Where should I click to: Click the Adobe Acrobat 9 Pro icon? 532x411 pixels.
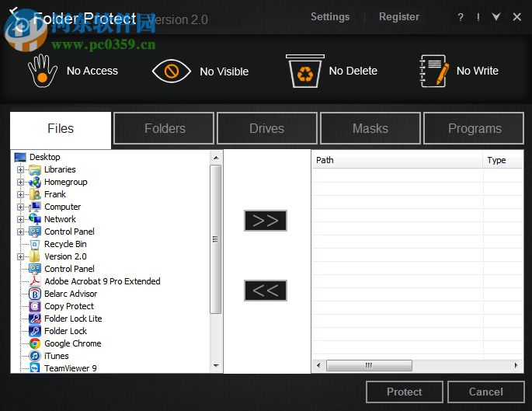pyautogui.click(x=35, y=281)
